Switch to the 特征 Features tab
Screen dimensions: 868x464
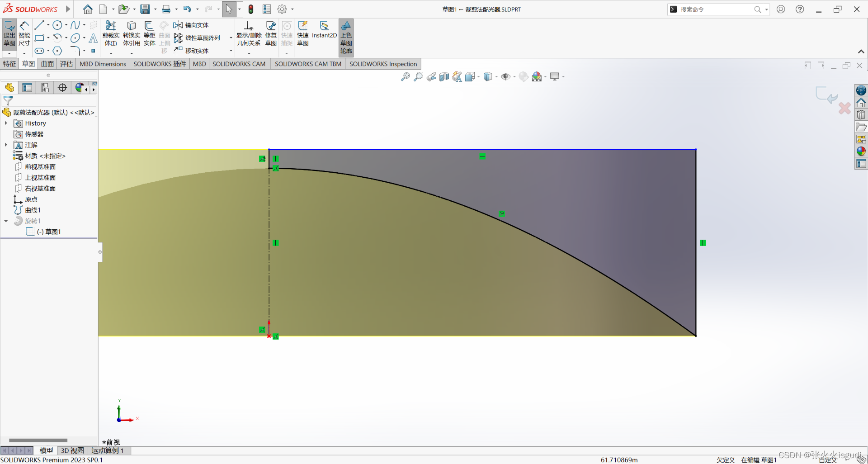9,64
